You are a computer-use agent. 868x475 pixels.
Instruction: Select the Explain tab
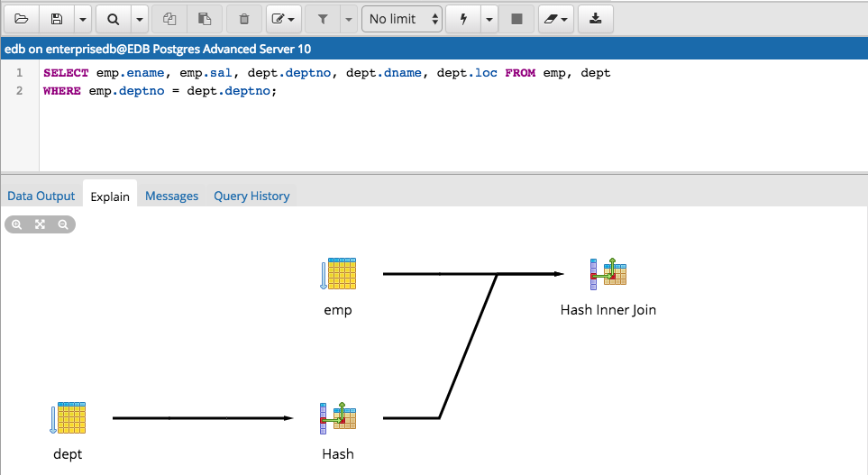tap(110, 196)
